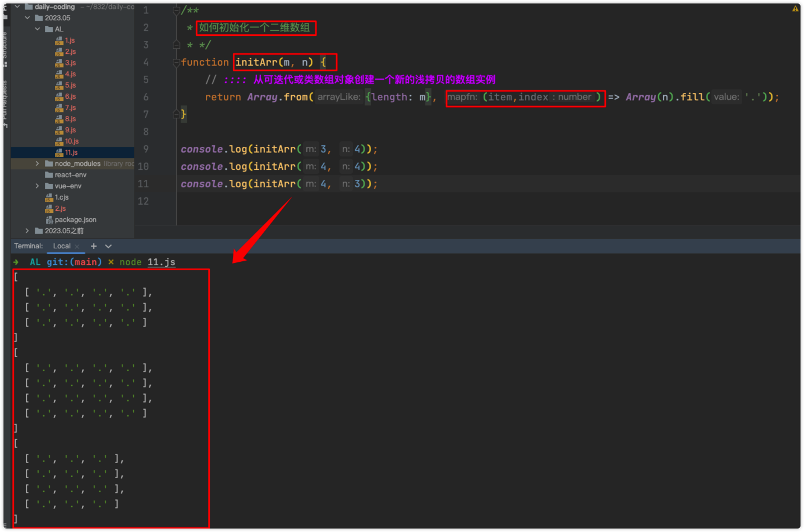Viewport: 804px width, 532px height.
Task: Open the red 2.js below 1.cjs
Action: tap(60, 209)
